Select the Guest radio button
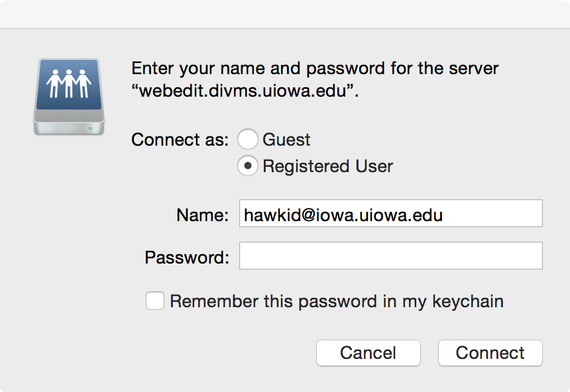Screen dimensions: 570x392 pos(247,140)
